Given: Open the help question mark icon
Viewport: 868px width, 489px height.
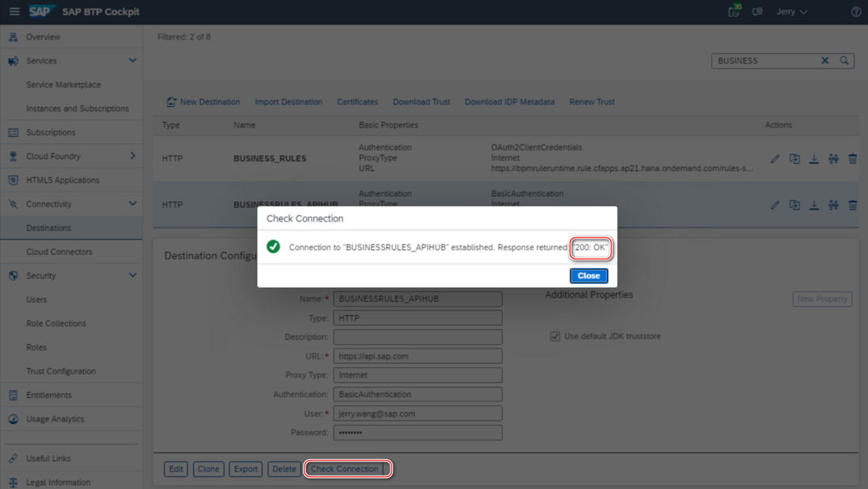Looking at the screenshot, I should (856, 12).
